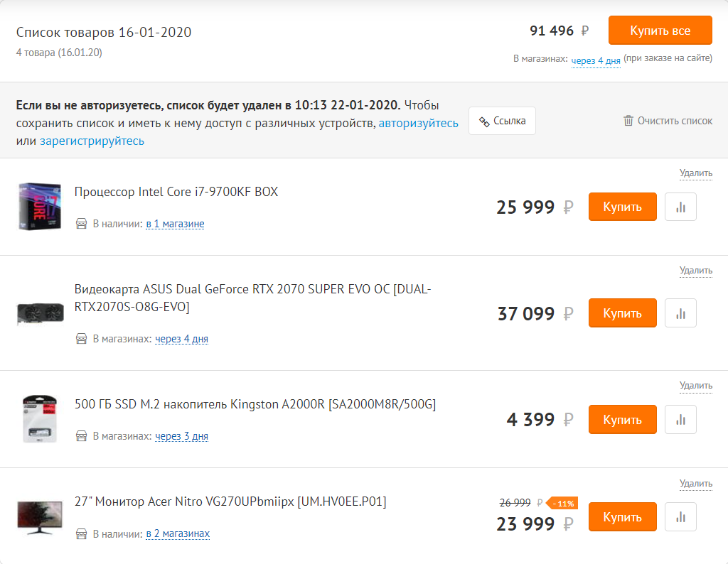This screenshot has height=564, width=728.
Task: Click the trash icon to clear list
Action: 628,121
